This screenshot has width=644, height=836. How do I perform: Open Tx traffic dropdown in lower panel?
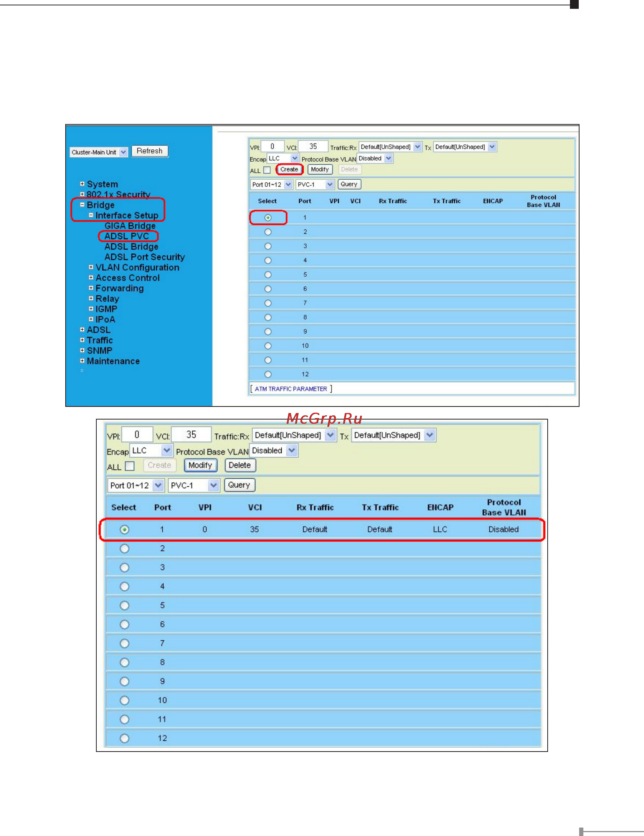point(393,435)
